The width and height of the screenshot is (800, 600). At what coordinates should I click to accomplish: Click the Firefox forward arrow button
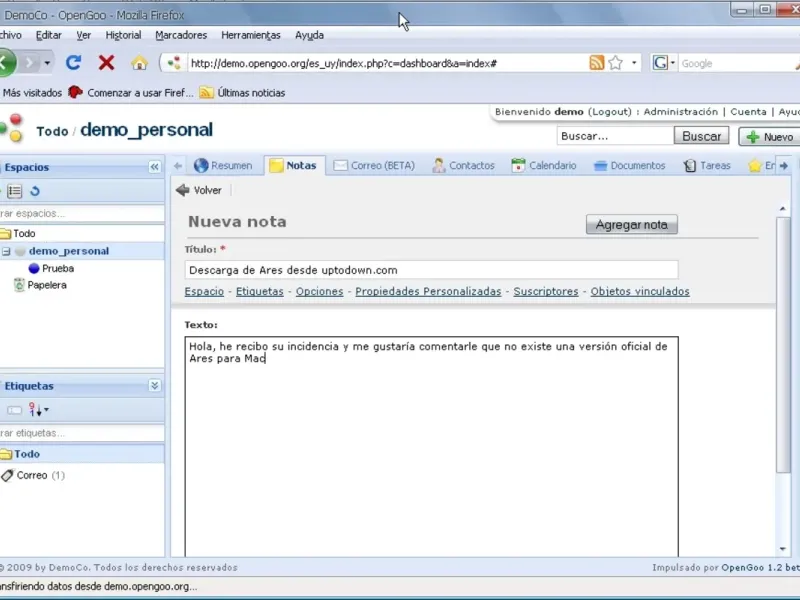click(x=30, y=63)
